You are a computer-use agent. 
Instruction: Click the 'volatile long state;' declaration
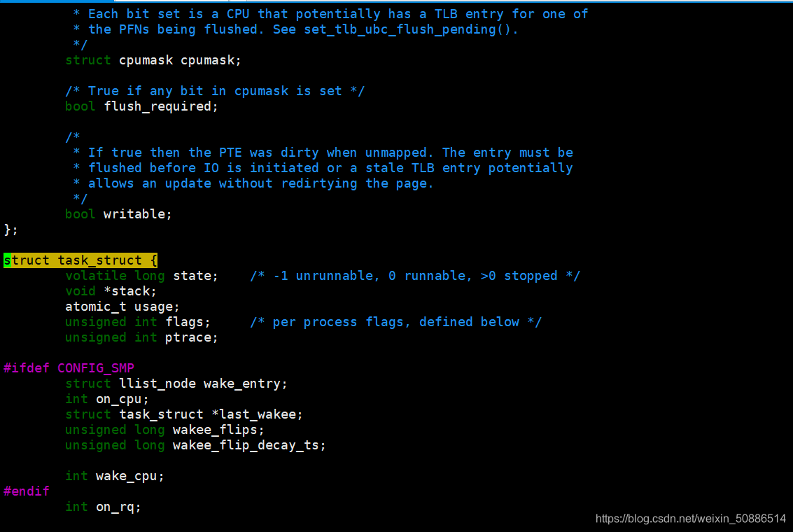click(x=141, y=276)
